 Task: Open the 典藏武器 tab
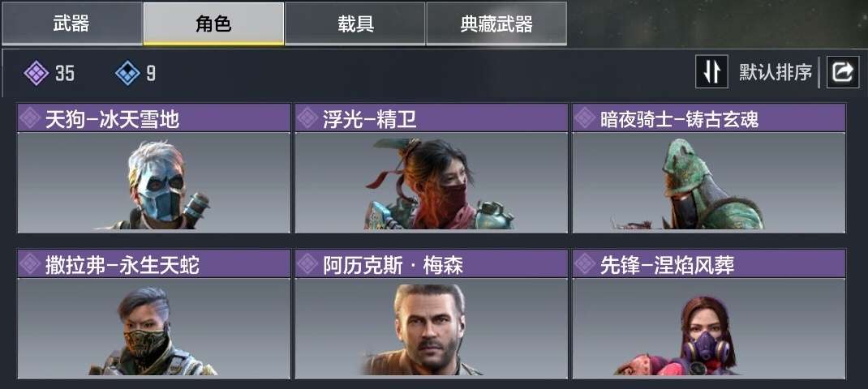click(x=496, y=24)
